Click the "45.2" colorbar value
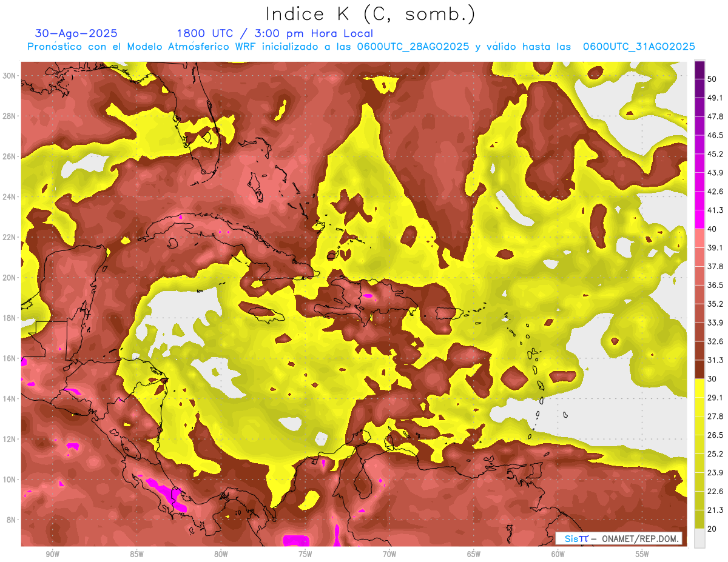This screenshot has width=728, height=562. pos(715,154)
